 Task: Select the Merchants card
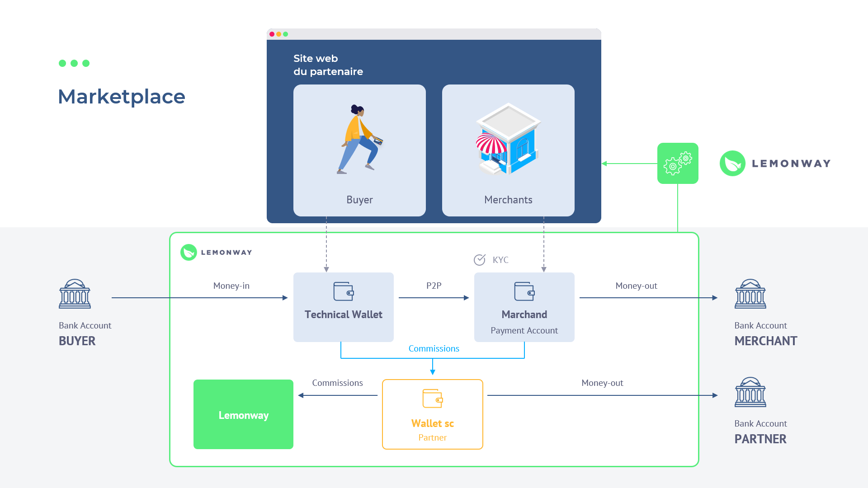508,150
